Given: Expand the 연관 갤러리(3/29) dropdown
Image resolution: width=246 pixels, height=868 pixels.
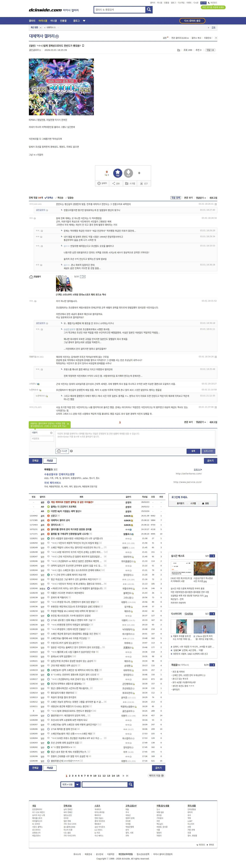Looking at the screenshot, I should tap(180, 38).
